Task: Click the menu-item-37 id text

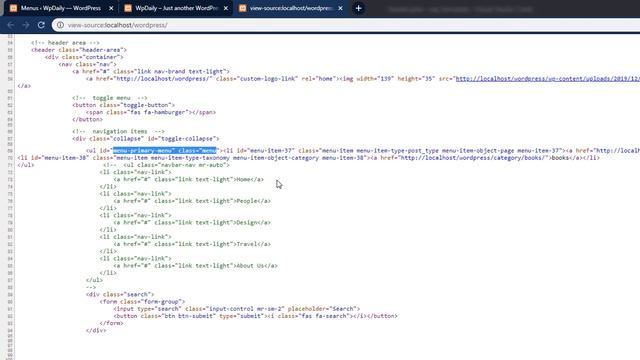Action: (271, 151)
